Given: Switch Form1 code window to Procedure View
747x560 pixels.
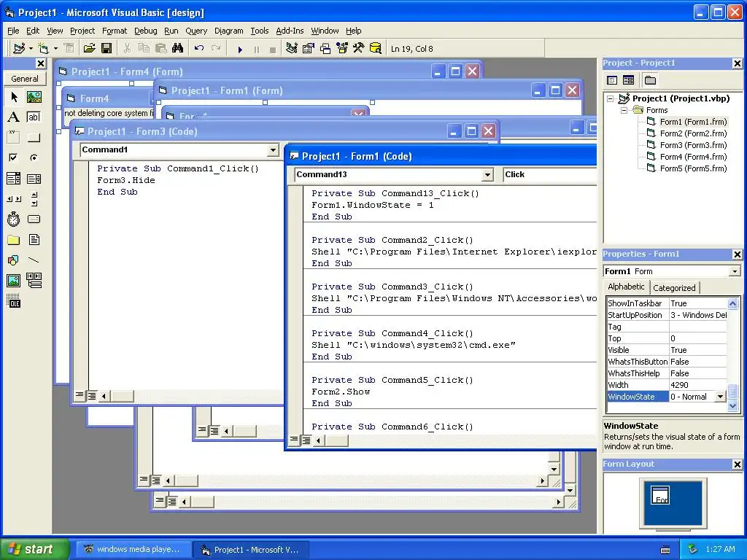Looking at the screenshot, I should (295, 440).
